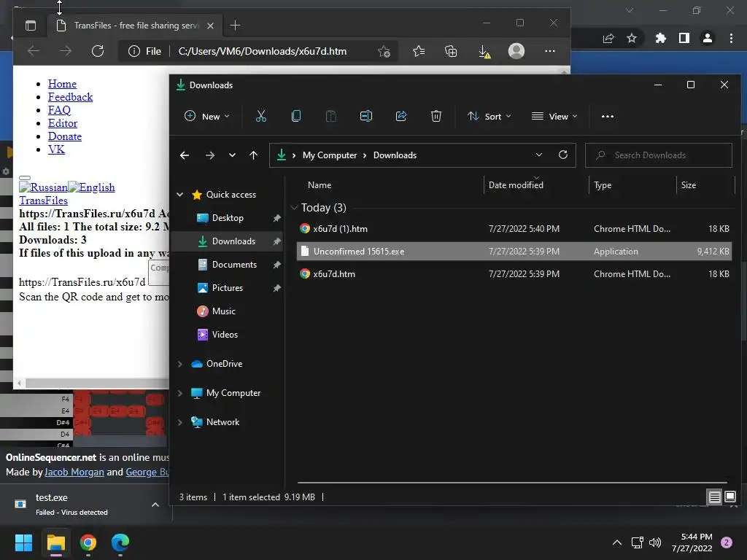Expand the Network tree node

click(x=180, y=422)
